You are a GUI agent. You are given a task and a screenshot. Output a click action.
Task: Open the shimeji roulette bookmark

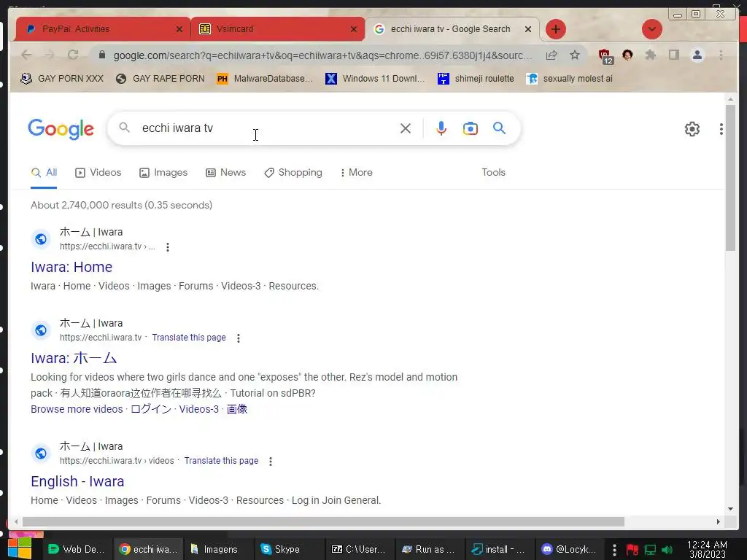[x=476, y=79]
